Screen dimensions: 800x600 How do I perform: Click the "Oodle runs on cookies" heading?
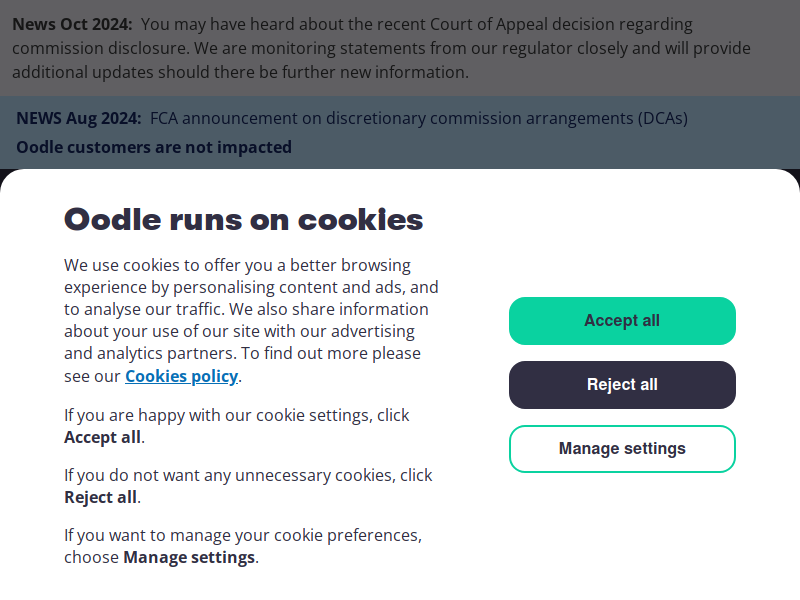click(x=243, y=220)
